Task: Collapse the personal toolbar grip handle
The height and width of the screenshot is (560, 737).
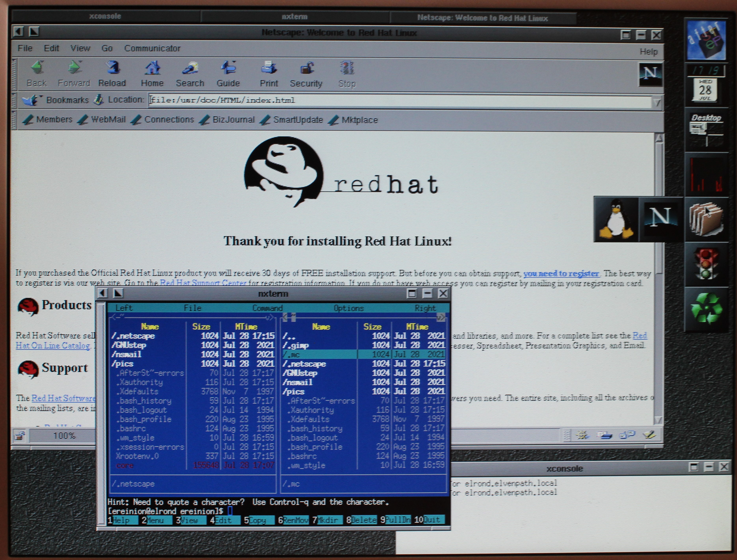Action: [x=14, y=120]
